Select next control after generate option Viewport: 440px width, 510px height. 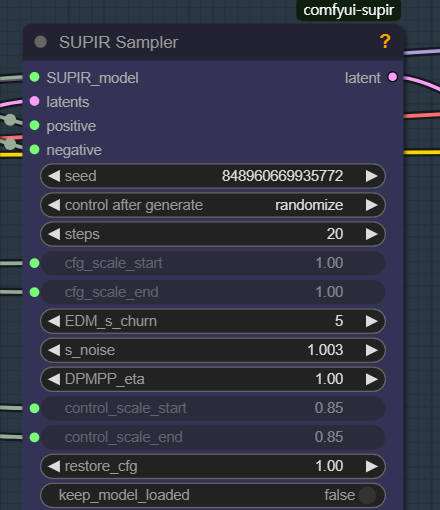click(371, 205)
